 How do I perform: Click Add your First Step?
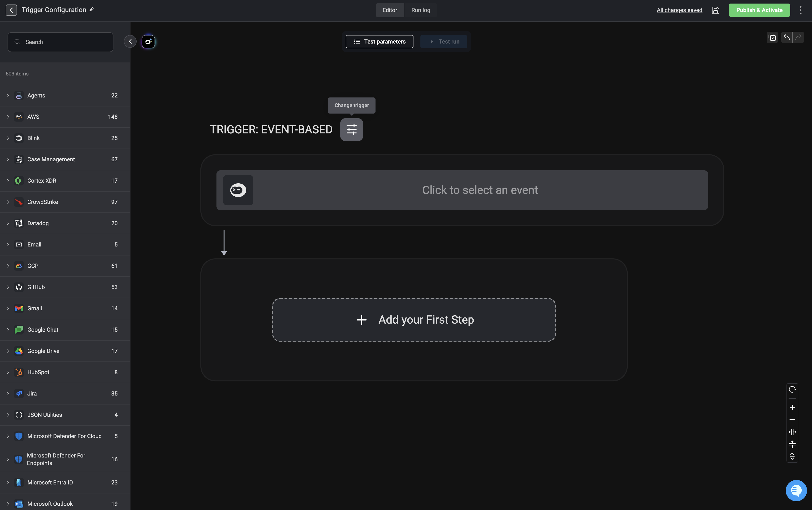[414, 320]
